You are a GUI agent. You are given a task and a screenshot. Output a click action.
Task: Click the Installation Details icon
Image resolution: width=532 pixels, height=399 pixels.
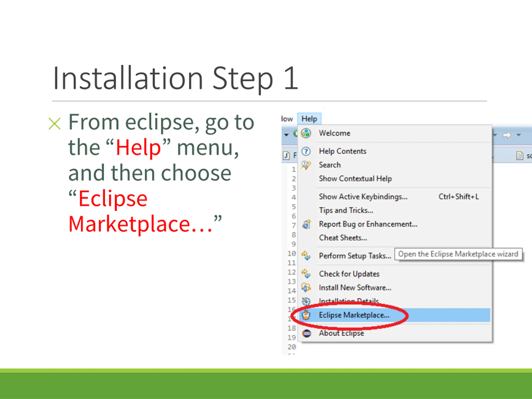click(306, 301)
